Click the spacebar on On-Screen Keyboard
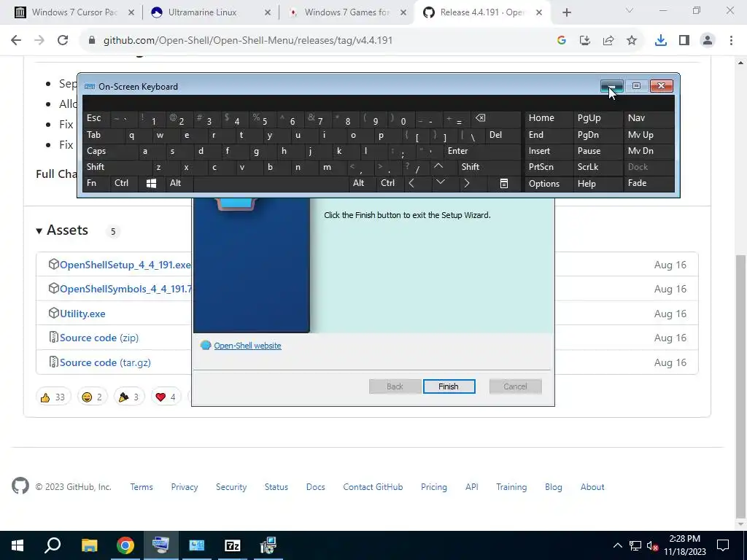Screen dimensions: 747x560 271,183
